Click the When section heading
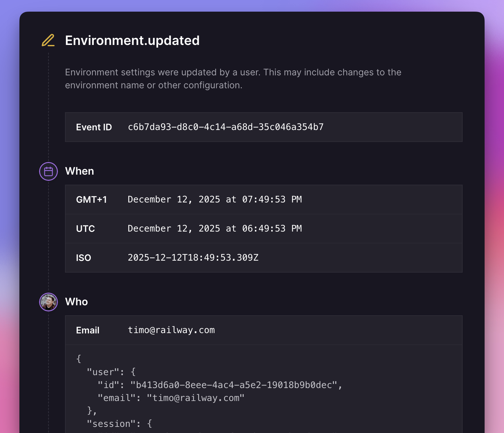This screenshot has height=433, width=504. 80,171
